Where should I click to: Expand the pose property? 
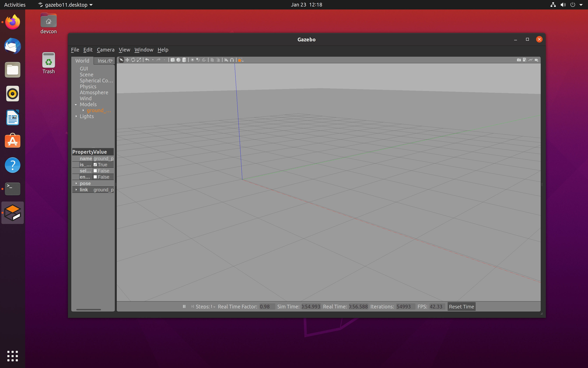pyautogui.click(x=76, y=183)
